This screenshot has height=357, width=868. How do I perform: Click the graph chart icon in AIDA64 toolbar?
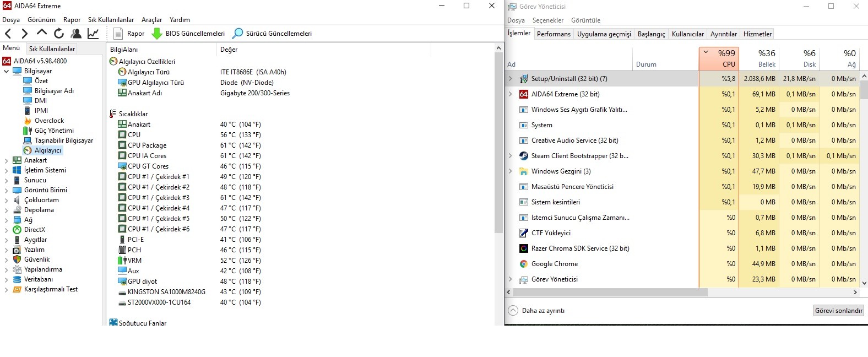pos(93,34)
